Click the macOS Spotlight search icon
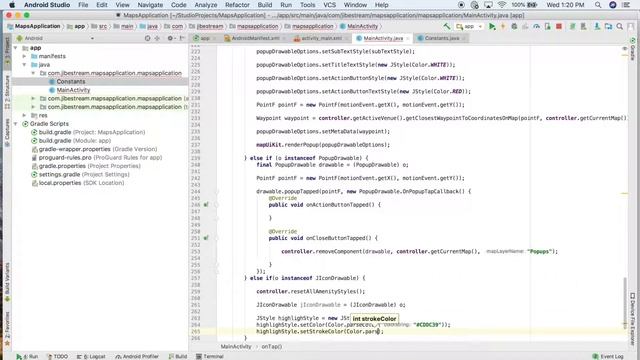Image resolution: width=640 pixels, height=360 pixels. tap(598, 5)
